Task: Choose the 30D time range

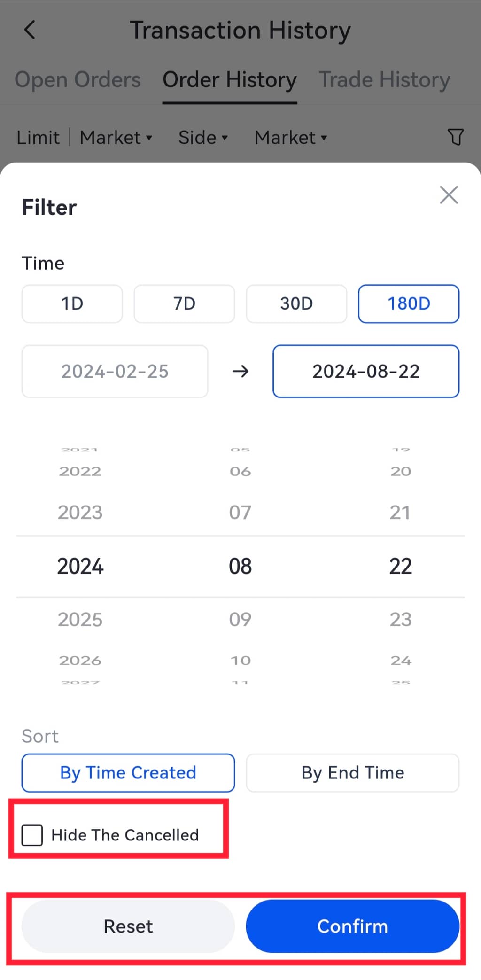Action: [x=296, y=303]
